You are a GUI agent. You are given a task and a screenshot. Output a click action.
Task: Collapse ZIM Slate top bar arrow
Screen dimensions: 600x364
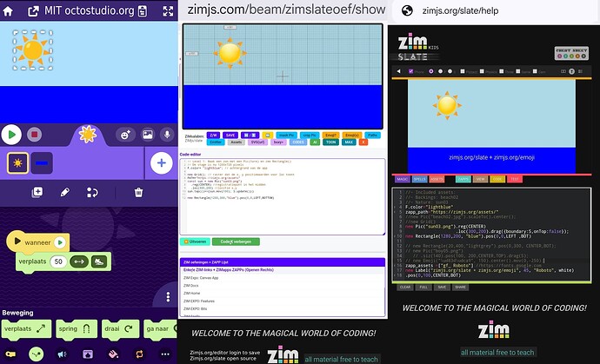(x=399, y=71)
